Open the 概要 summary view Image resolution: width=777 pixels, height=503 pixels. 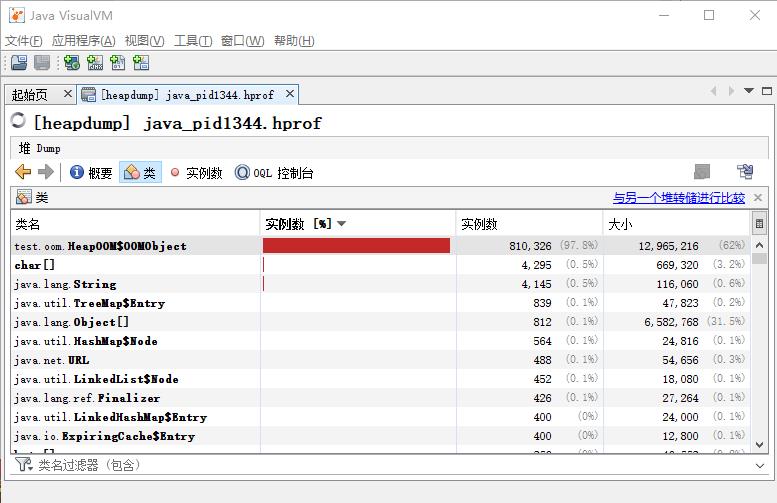pos(91,172)
